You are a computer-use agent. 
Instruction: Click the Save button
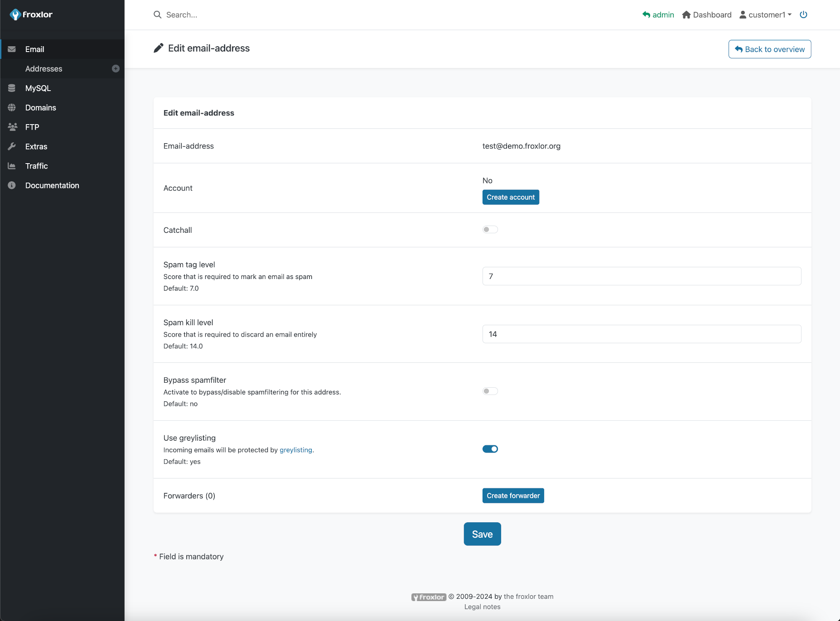(x=482, y=534)
